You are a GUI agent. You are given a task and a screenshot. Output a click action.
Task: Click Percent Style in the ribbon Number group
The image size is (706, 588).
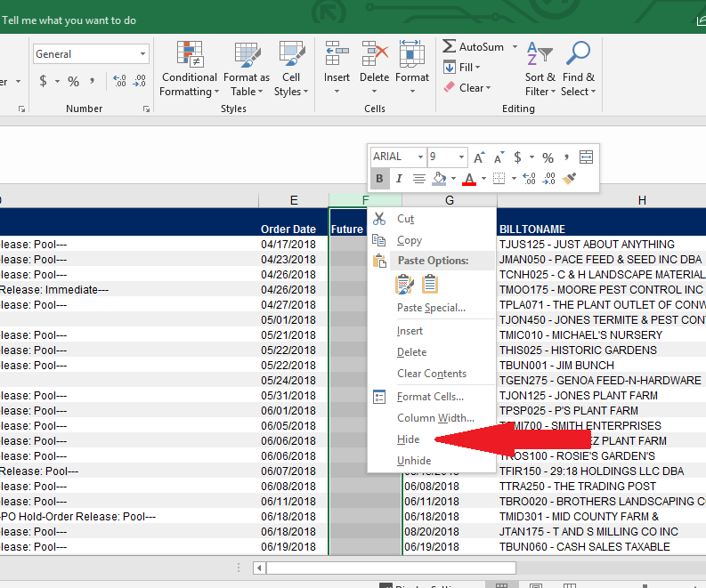tap(73, 82)
